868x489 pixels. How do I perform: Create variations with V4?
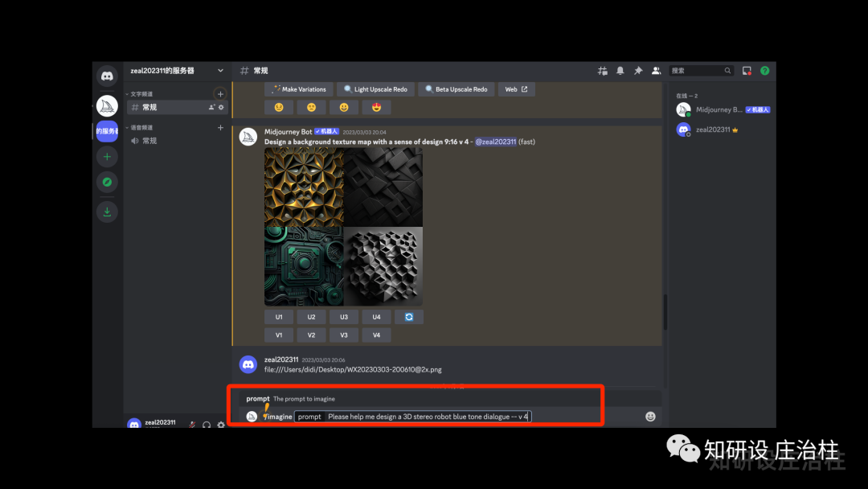(376, 335)
